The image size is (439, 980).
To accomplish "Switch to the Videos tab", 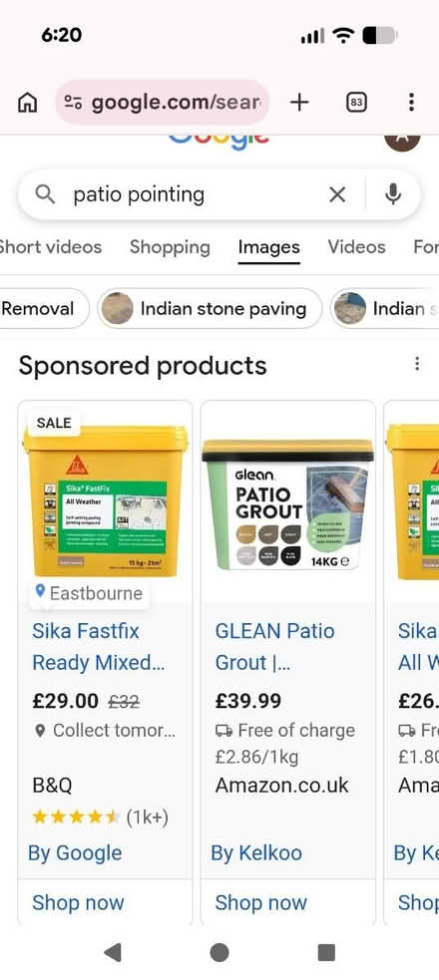I will pyautogui.click(x=356, y=247).
